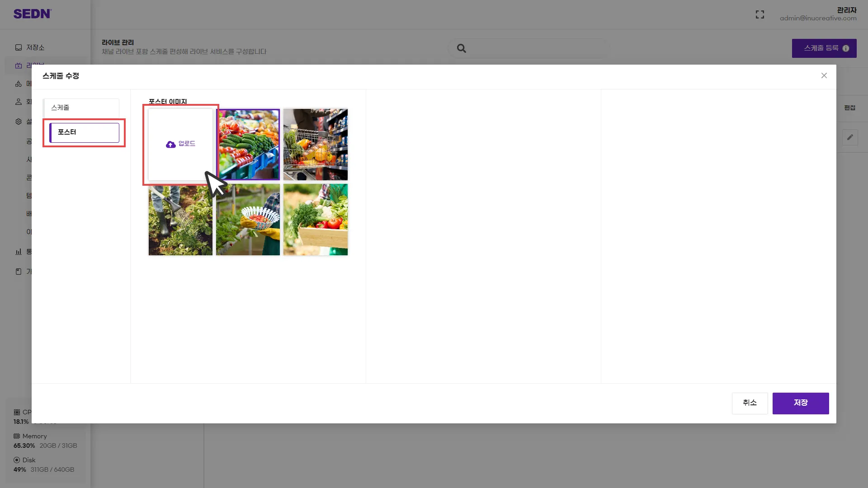
Task: Click the member person sidebar icon
Action: [19, 102]
